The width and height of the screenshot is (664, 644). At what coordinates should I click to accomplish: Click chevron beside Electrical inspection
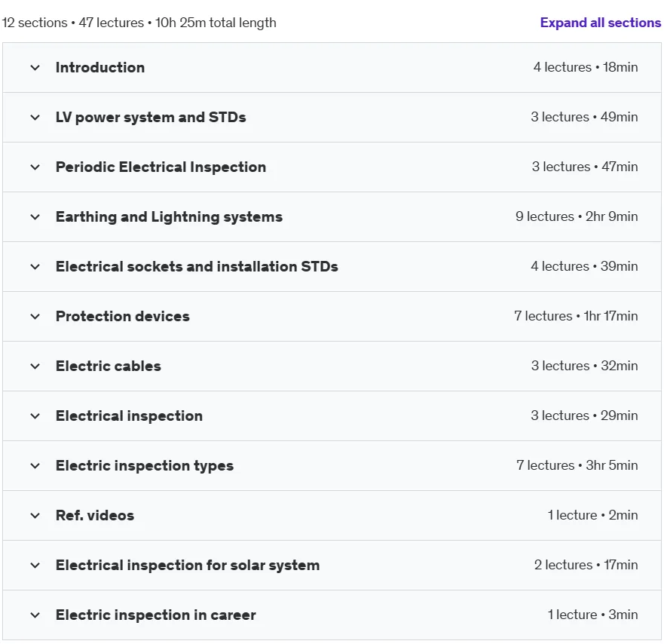(35, 416)
